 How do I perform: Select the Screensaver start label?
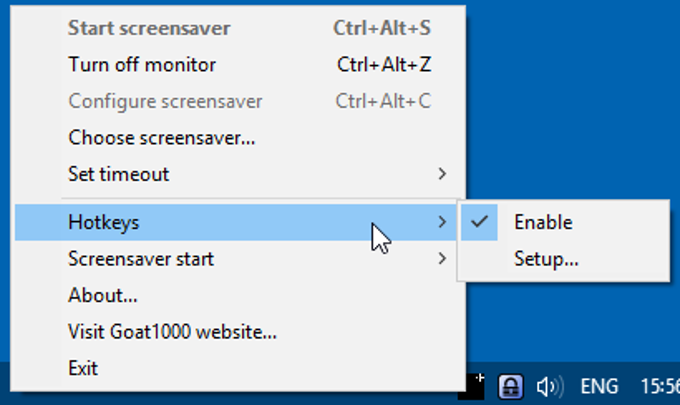pyautogui.click(x=141, y=259)
